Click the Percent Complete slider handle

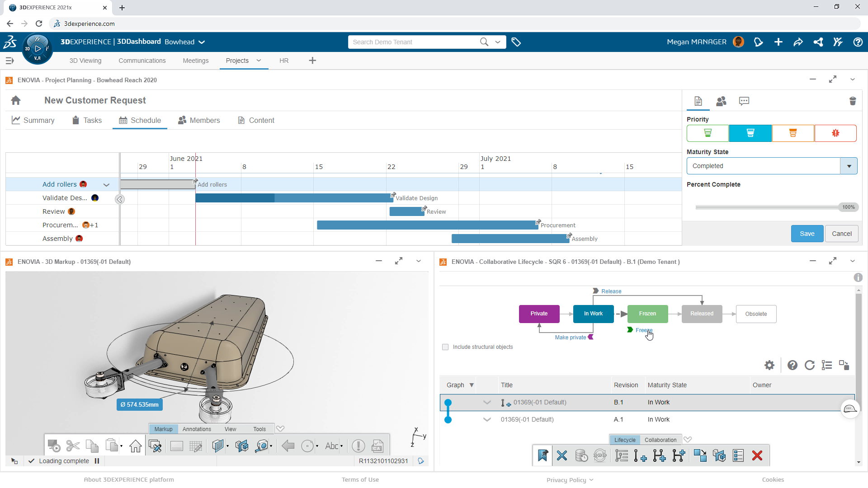coord(848,207)
